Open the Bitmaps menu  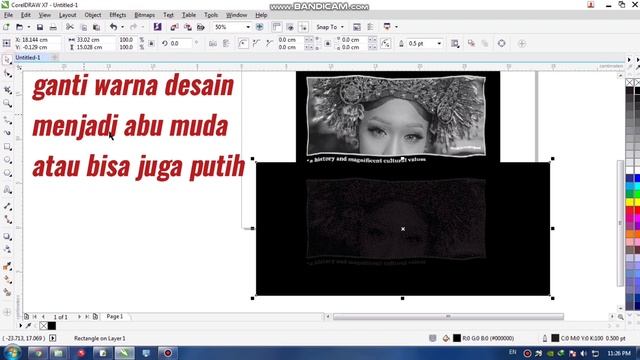point(144,15)
